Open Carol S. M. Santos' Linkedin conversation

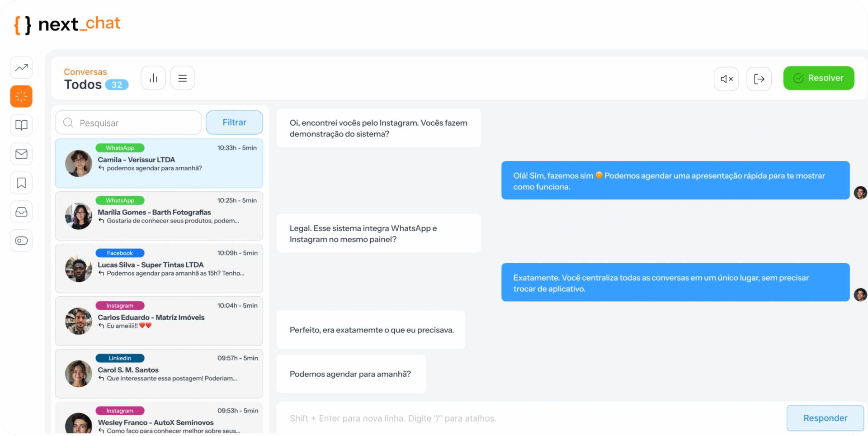click(x=158, y=373)
